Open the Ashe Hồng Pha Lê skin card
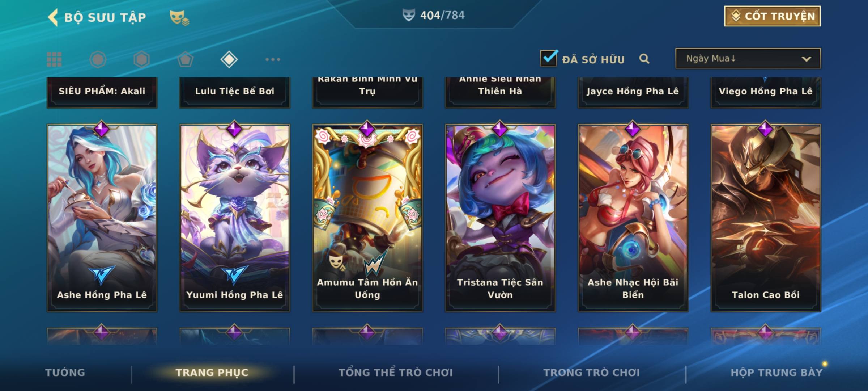Viewport: 868px width, 391px height. pyautogui.click(x=102, y=218)
